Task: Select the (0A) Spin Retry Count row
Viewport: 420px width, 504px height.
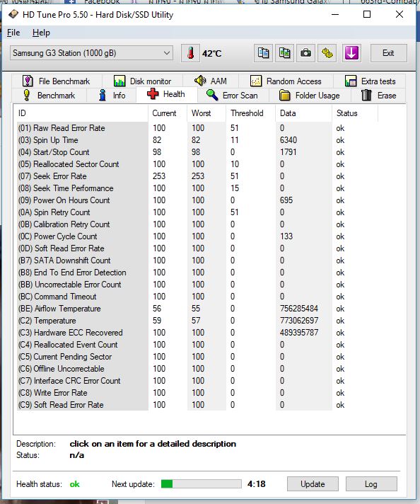Action: point(197,212)
